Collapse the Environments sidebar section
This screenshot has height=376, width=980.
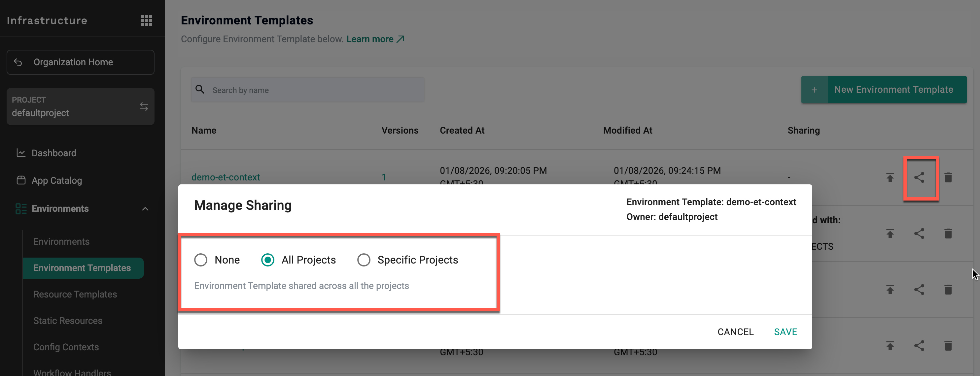pyautogui.click(x=145, y=209)
